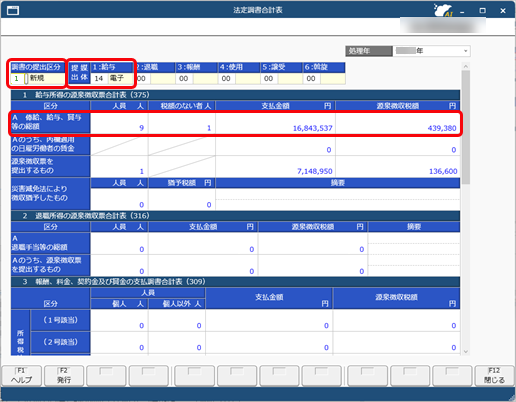
Task: Select the 源泉徴収税額 value 136,600
Action: tap(443, 171)
